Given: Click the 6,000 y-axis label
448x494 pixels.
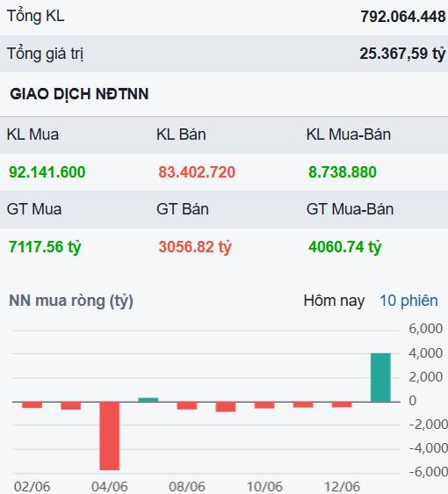Looking at the screenshot, I should [x=426, y=329].
